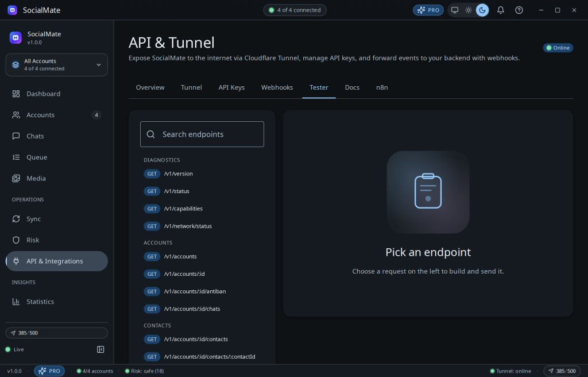Open the help question mark icon
Viewport: 588px width, 377px height.
[519, 10]
